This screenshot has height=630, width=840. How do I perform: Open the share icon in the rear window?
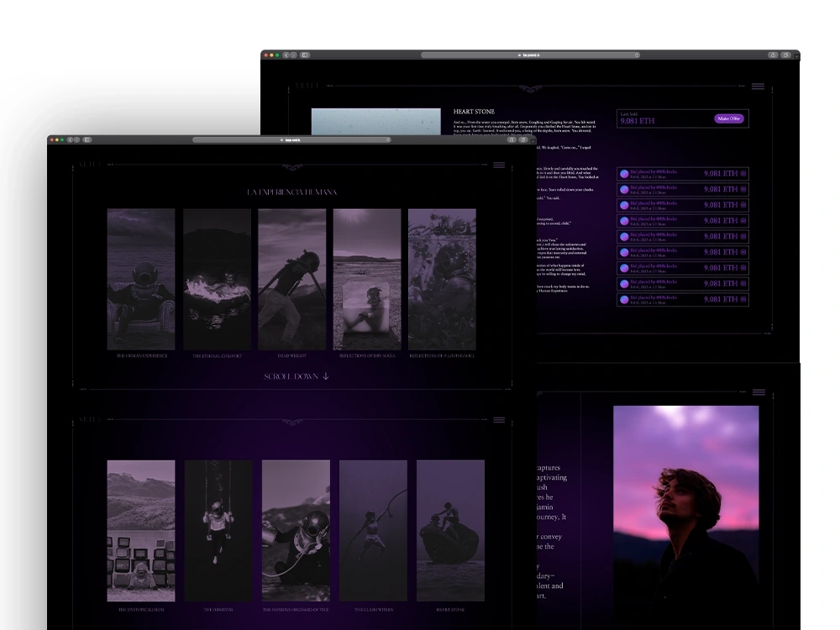click(773, 55)
